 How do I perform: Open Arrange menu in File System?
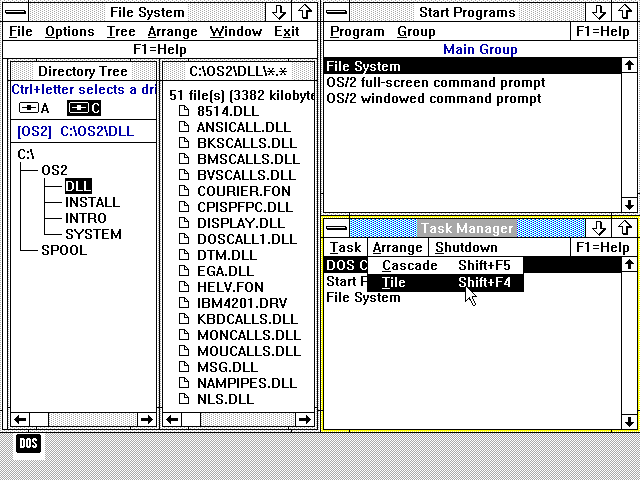172,31
